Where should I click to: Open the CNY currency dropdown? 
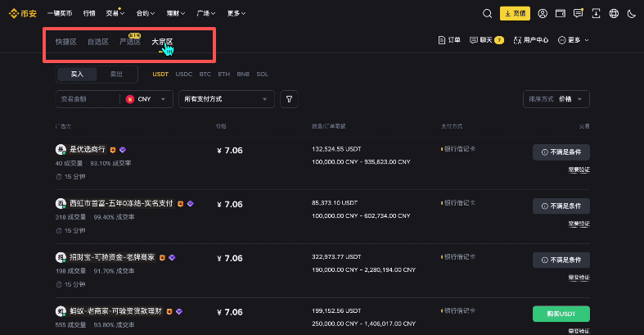click(x=148, y=99)
